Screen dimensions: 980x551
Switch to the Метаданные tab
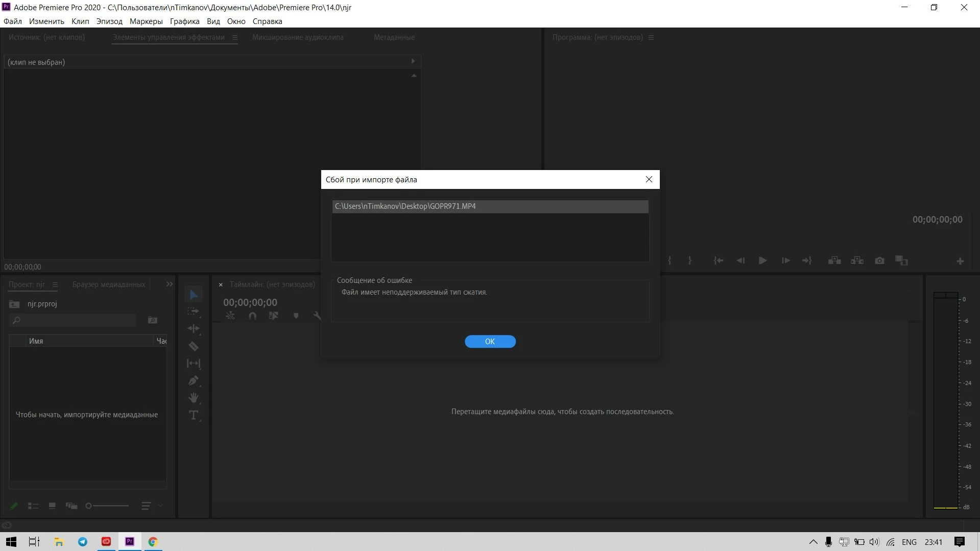tap(394, 37)
